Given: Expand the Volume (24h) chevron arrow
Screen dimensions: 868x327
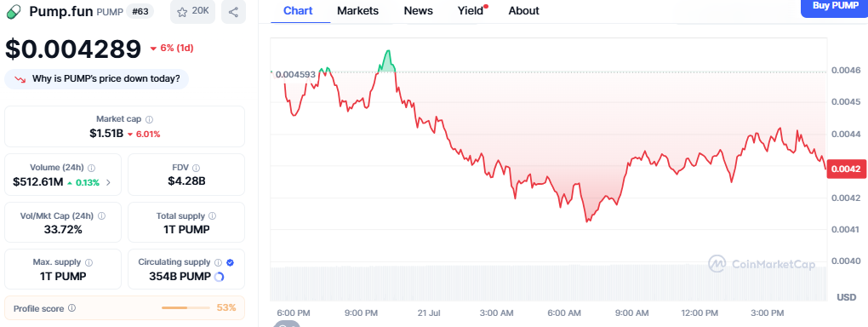Looking at the screenshot, I should tap(108, 182).
